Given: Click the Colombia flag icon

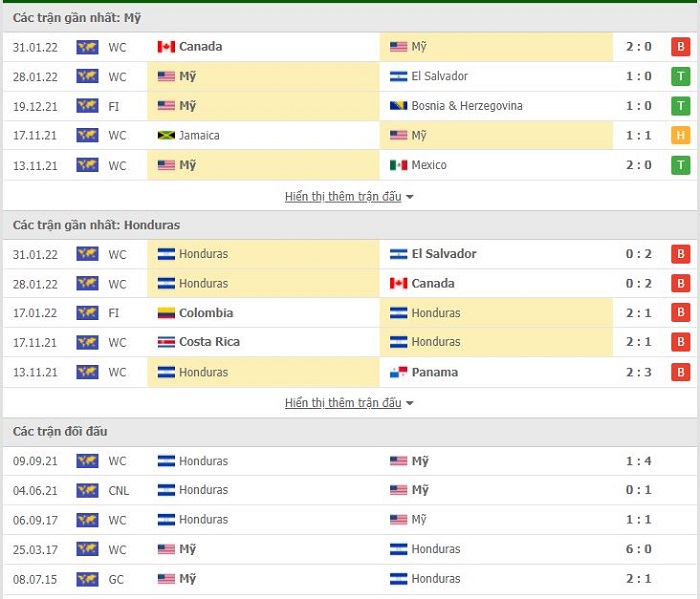Looking at the screenshot, I should [x=166, y=313].
